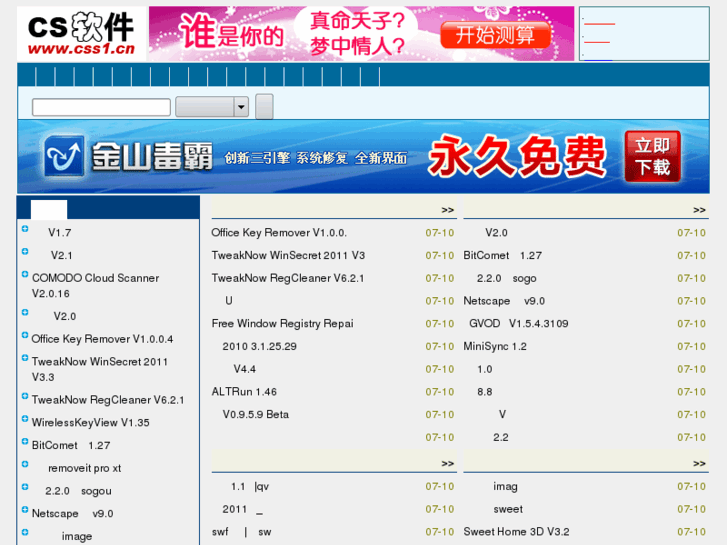Click bullet icon beside COMODO Cloud Scanner
Viewport: 727px width, 545px height.
click(25, 274)
